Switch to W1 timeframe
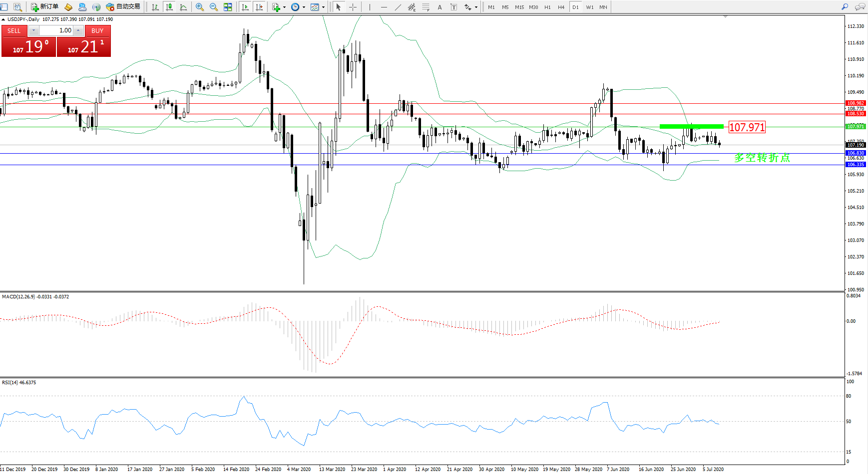Image resolution: width=868 pixels, height=474 pixels. [590, 7]
